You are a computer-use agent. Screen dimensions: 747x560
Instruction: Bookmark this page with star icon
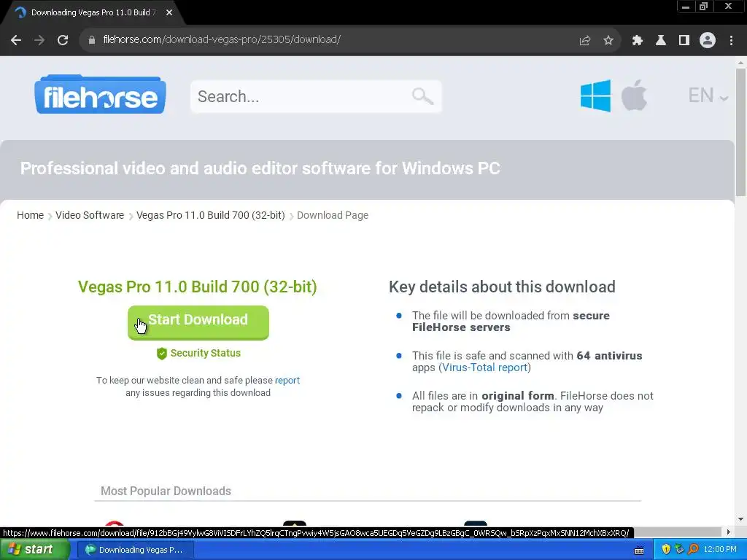(x=608, y=41)
